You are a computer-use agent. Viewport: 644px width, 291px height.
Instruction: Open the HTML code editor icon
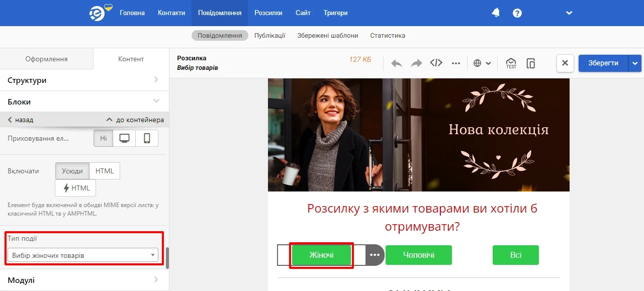pyautogui.click(x=436, y=63)
